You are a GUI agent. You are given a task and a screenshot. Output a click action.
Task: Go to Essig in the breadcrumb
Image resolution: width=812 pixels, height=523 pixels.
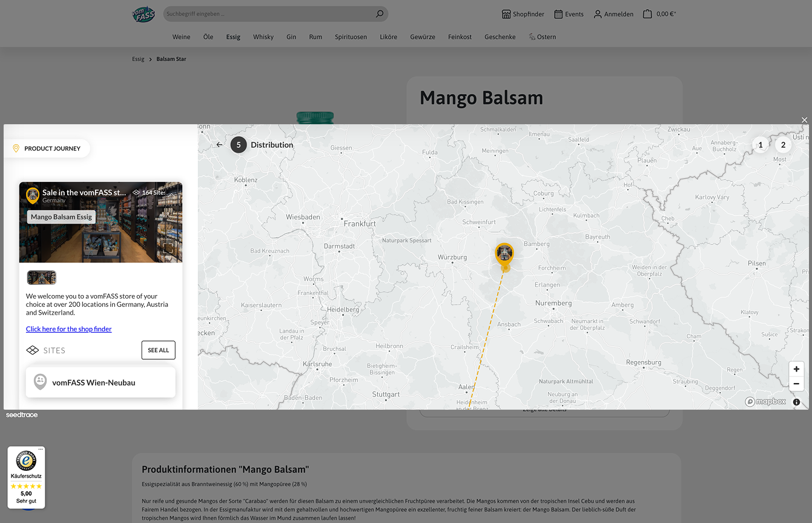pyautogui.click(x=138, y=59)
